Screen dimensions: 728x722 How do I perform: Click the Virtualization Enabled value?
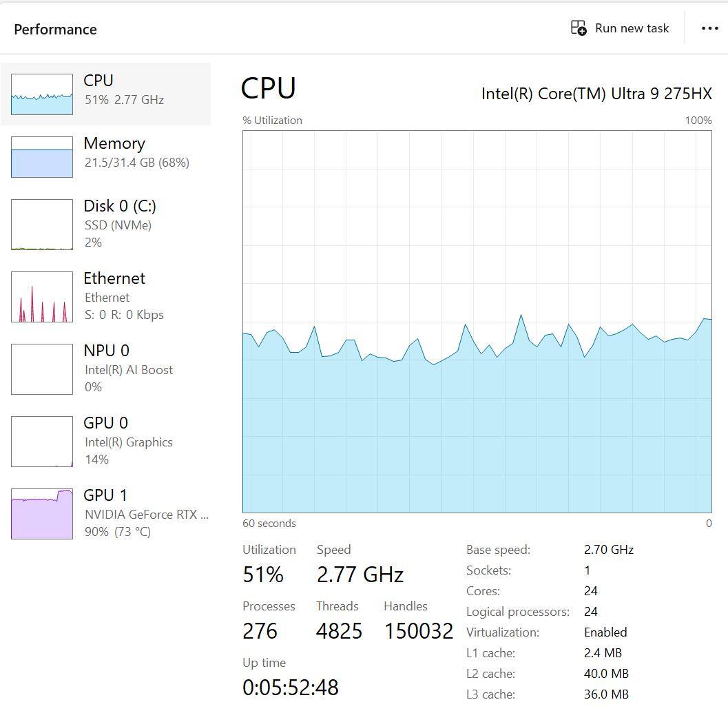tap(605, 632)
